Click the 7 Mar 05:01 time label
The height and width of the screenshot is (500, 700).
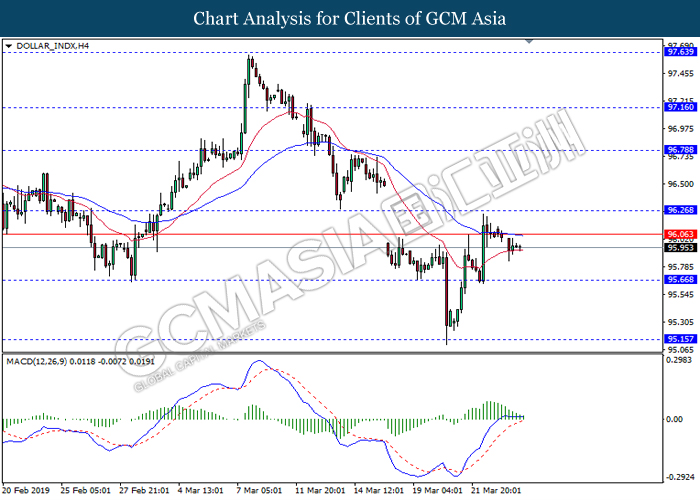pyautogui.click(x=259, y=490)
